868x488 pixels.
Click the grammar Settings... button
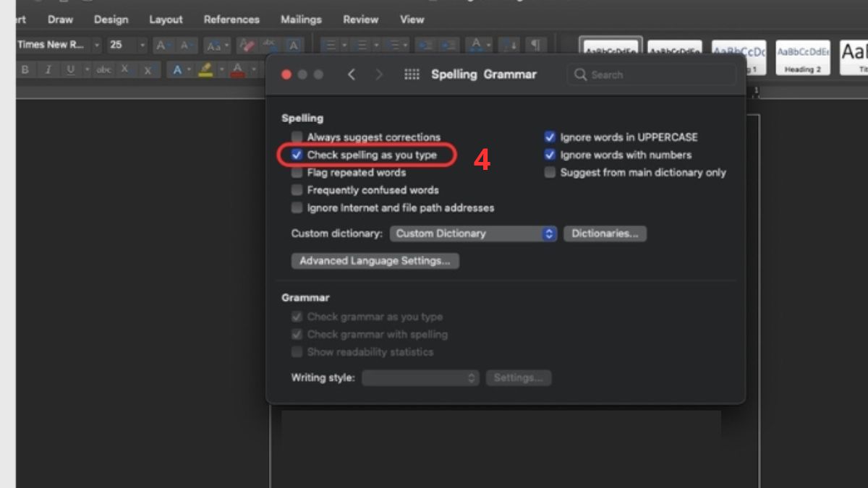518,377
